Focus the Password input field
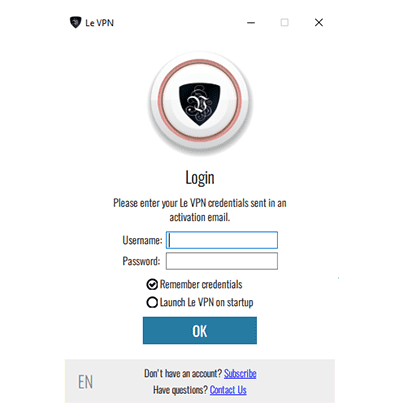The image size is (400, 416). [222, 261]
